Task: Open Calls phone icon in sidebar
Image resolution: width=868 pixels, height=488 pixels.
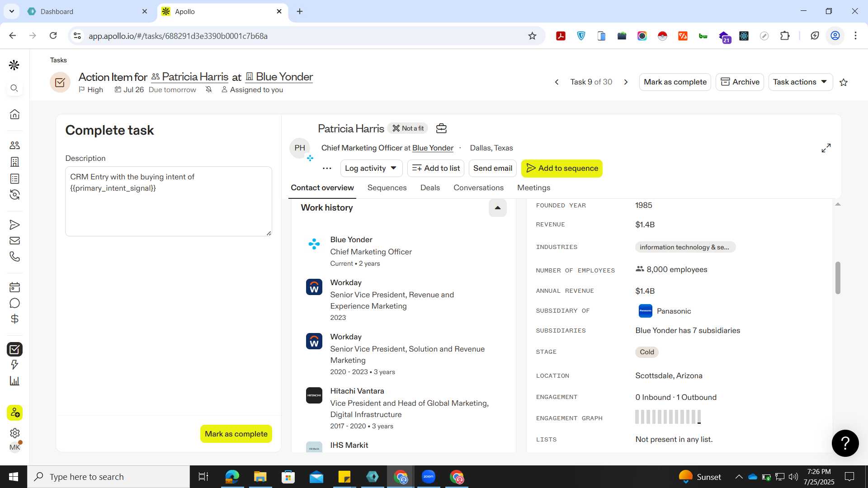Action: 14,257
